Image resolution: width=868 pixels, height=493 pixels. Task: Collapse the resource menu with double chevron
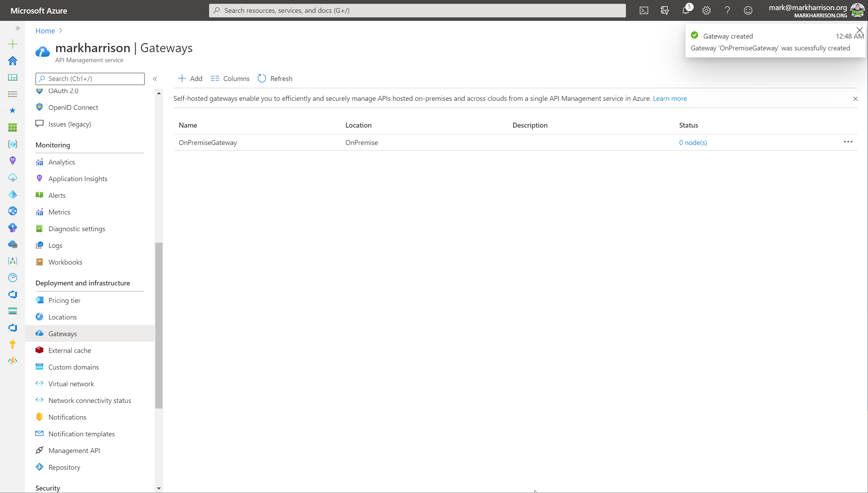[155, 79]
